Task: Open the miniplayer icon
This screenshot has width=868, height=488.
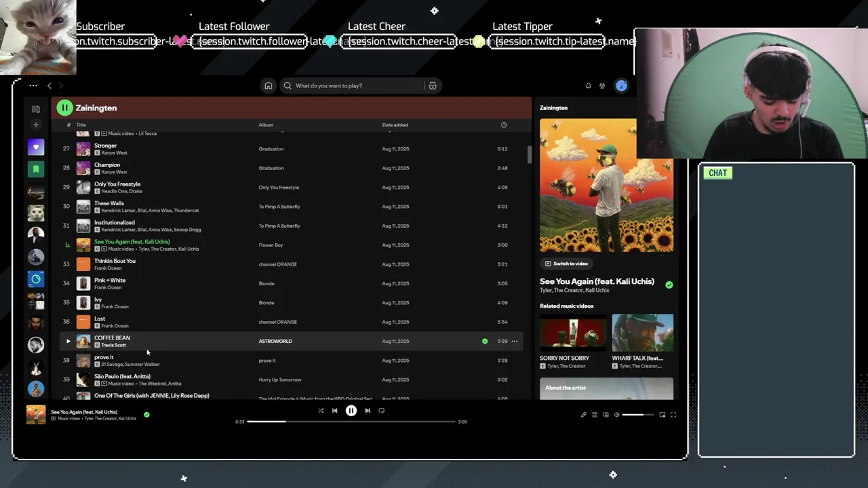Action: [663, 415]
